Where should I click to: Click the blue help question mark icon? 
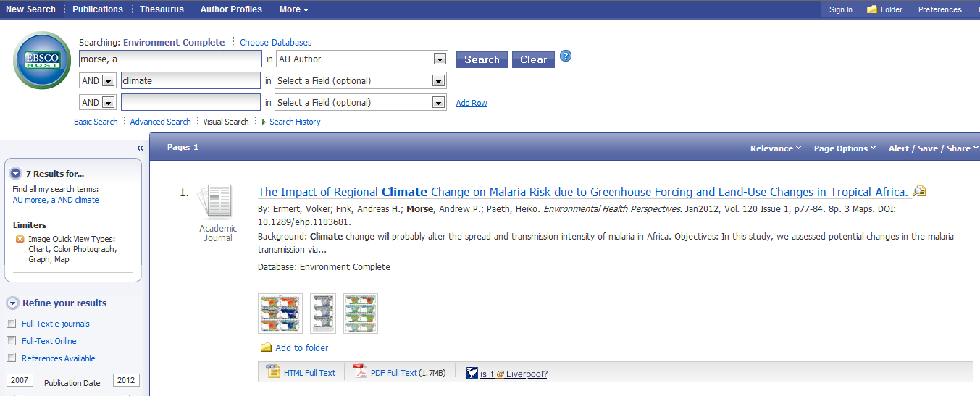click(566, 56)
